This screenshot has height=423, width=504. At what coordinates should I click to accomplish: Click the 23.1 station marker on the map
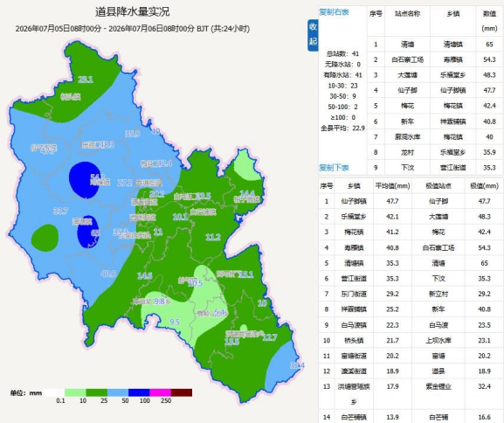point(86,80)
